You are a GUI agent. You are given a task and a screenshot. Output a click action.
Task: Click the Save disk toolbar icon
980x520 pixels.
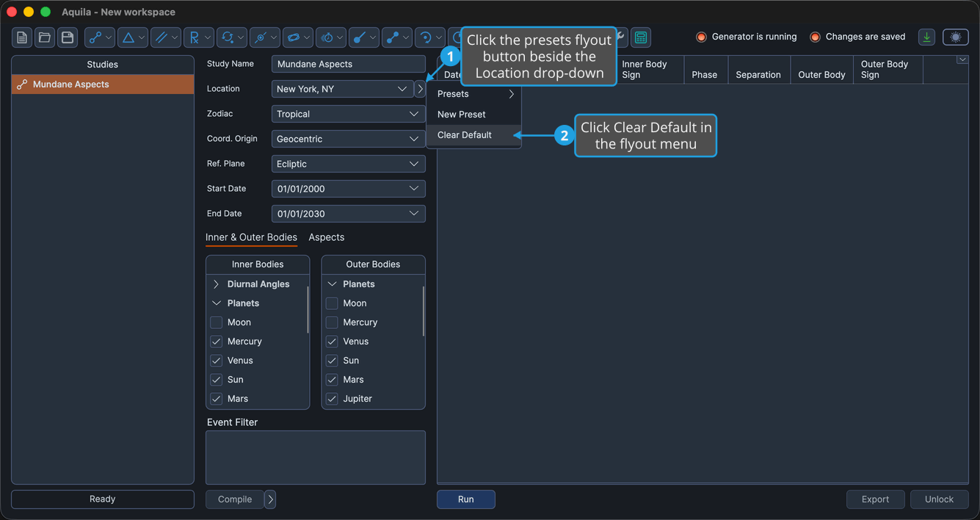(x=68, y=37)
